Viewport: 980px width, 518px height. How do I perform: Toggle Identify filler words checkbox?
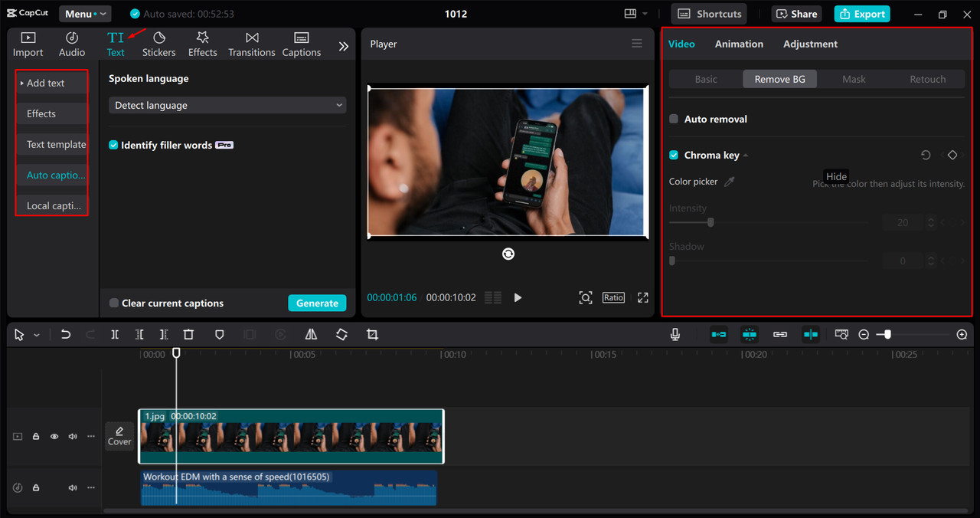pyautogui.click(x=113, y=145)
